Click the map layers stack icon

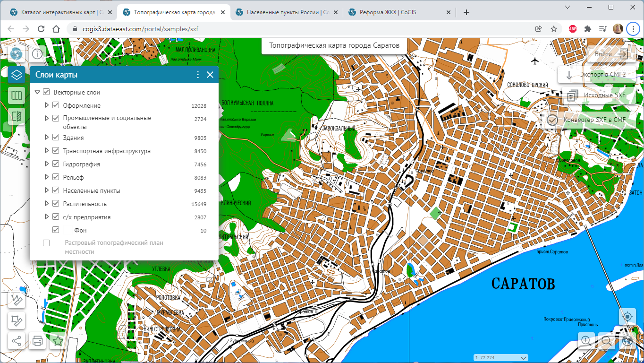point(17,75)
